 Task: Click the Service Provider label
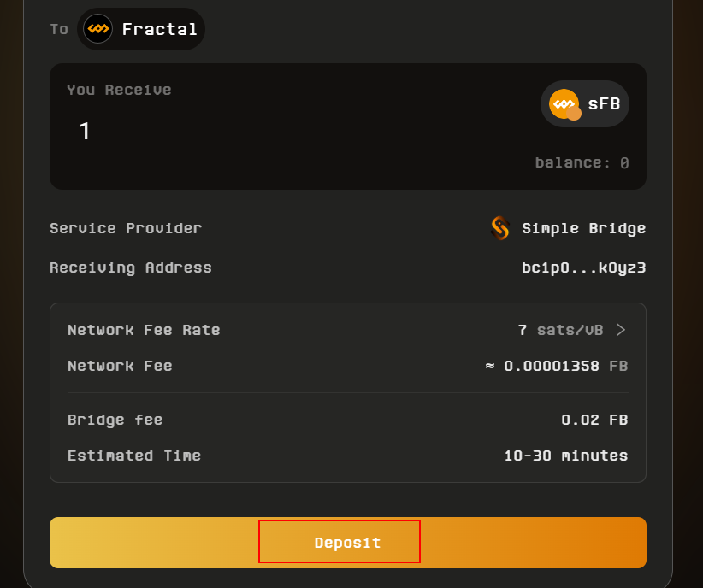pos(126,228)
